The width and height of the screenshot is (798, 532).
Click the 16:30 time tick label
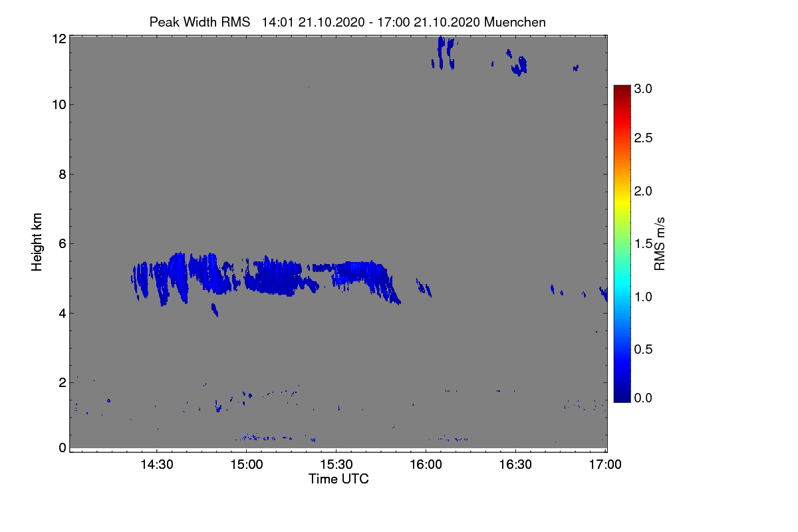coord(515,465)
